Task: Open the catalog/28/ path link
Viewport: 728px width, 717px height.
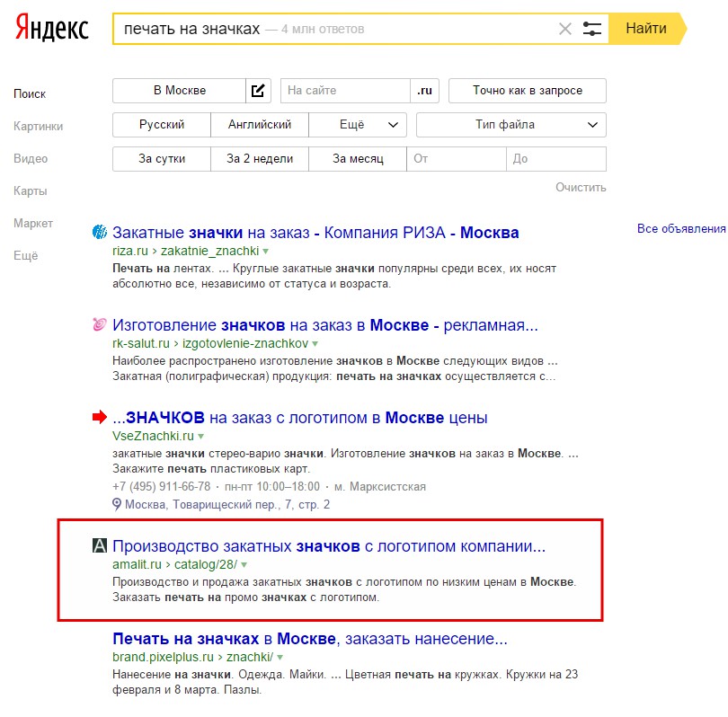Action: coord(206,565)
